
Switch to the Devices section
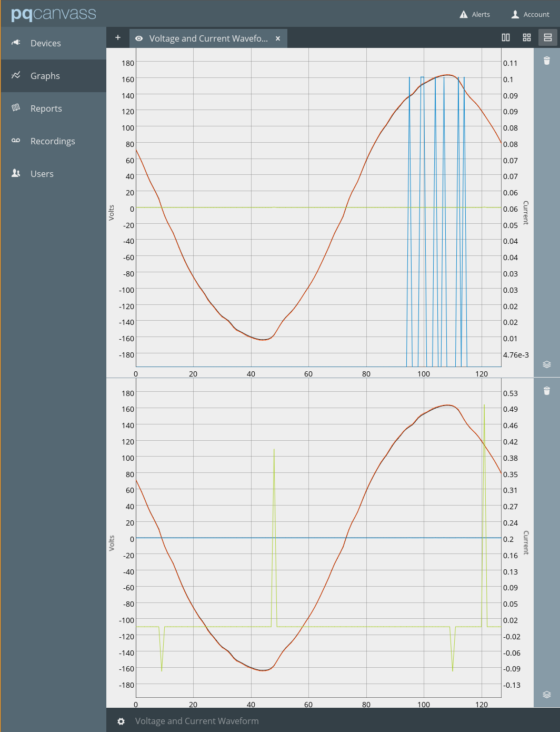tap(45, 43)
